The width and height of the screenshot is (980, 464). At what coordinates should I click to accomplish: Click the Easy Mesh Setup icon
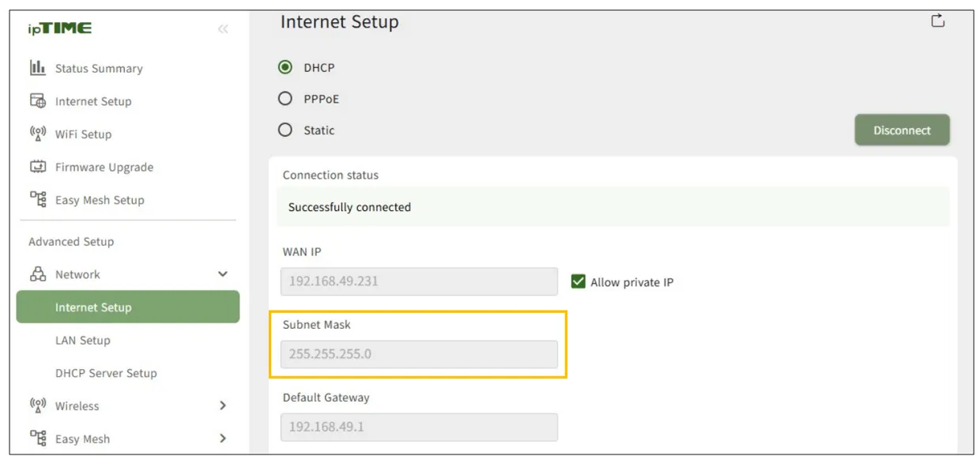coord(37,200)
